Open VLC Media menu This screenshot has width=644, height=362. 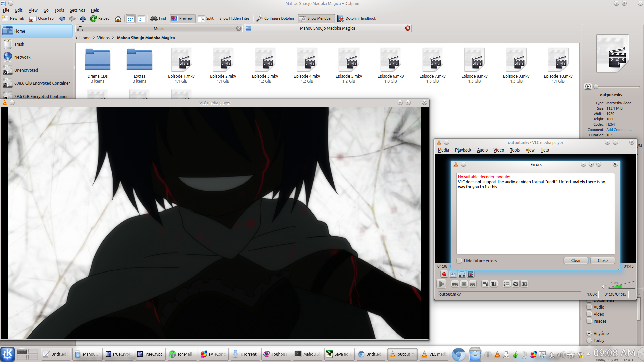(443, 150)
